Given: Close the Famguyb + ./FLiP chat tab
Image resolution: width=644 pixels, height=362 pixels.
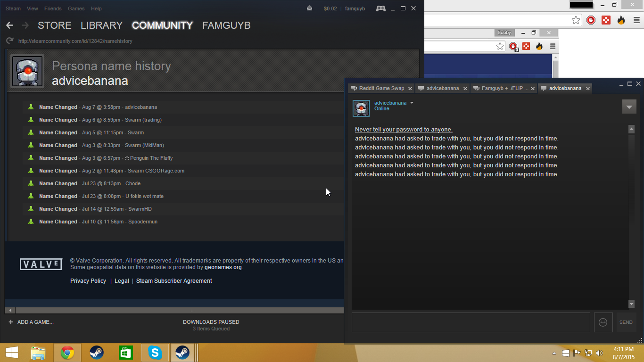Looking at the screenshot, I should click(x=533, y=88).
